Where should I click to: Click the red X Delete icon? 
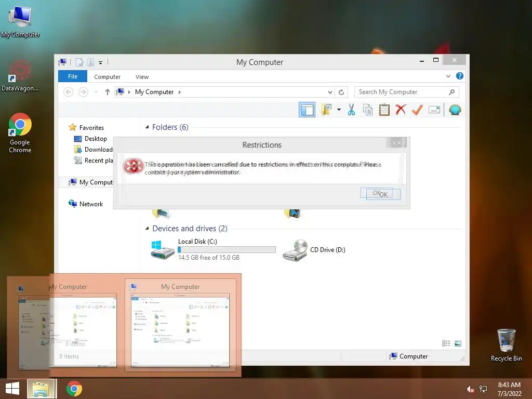coord(401,110)
